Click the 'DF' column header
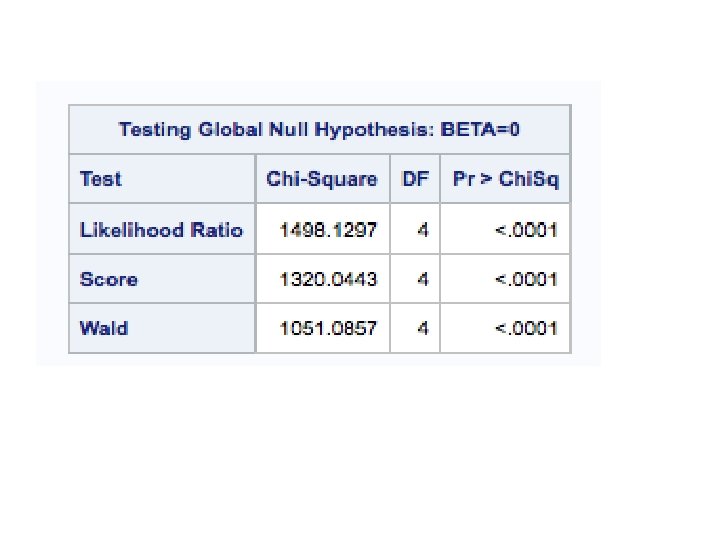 tap(415, 180)
